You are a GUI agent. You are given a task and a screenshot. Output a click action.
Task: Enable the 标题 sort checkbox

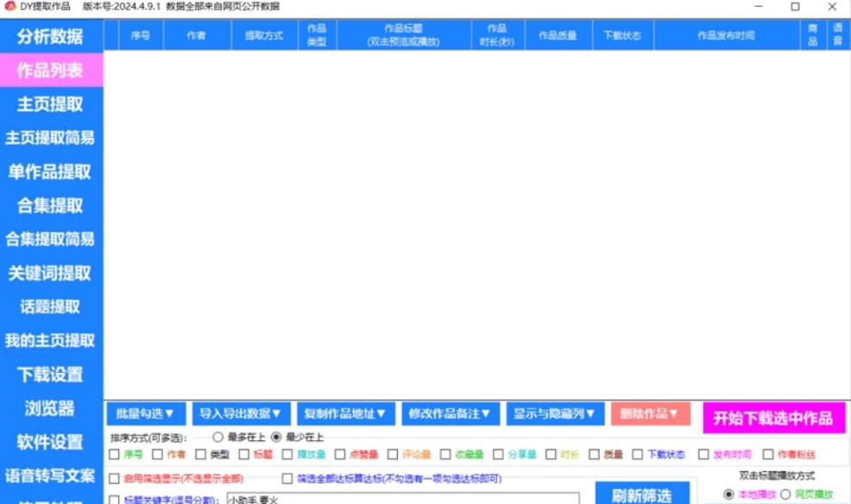244,454
